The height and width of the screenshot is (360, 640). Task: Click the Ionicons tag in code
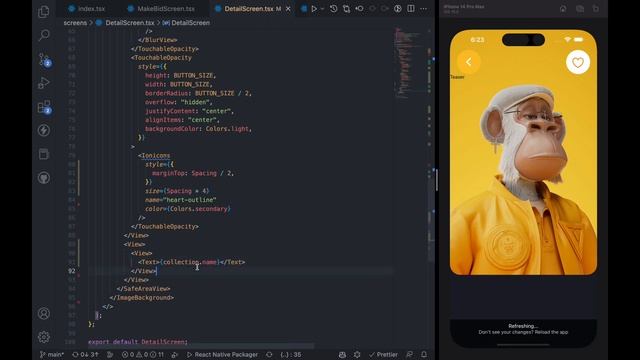click(x=156, y=156)
